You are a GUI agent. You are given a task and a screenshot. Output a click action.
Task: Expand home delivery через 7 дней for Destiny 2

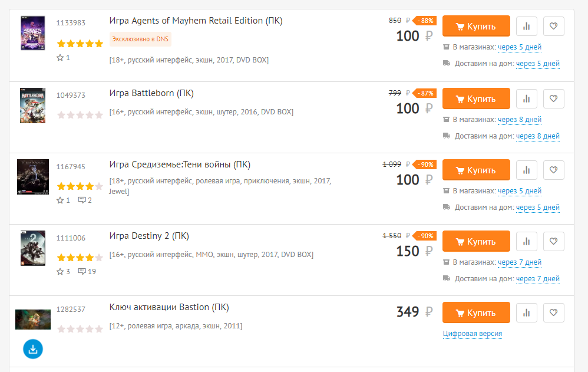click(538, 279)
